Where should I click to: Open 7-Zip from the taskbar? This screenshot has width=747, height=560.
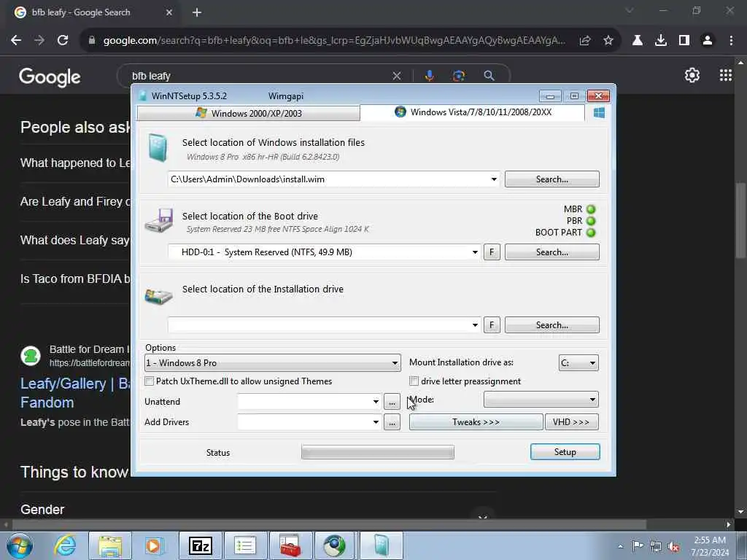[x=200, y=545]
